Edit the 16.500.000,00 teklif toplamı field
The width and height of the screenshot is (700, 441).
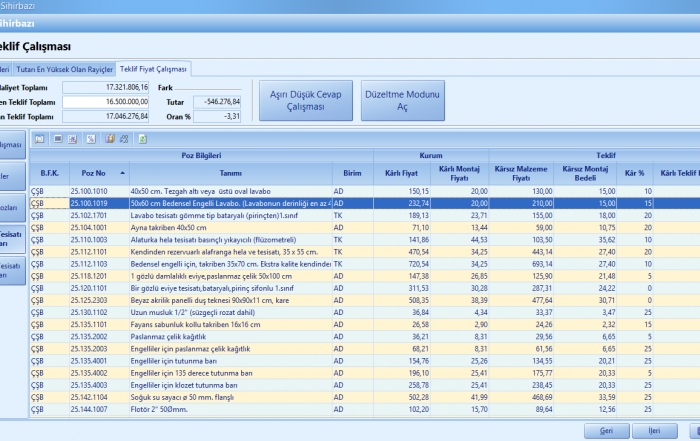pos(106,101)
